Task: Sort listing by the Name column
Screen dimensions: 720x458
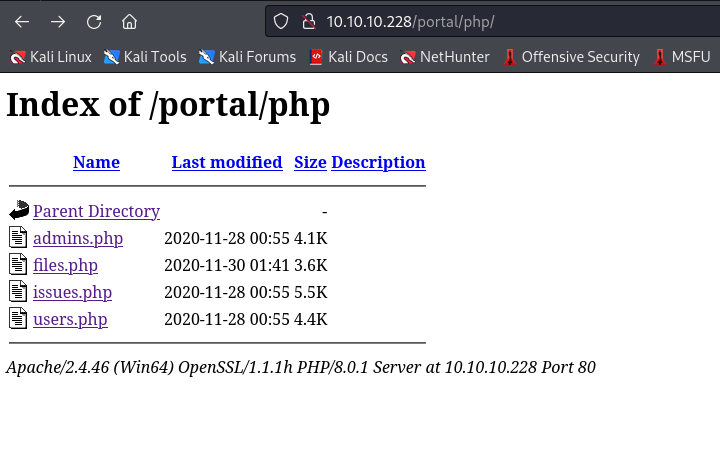Action: click(96, 162)
